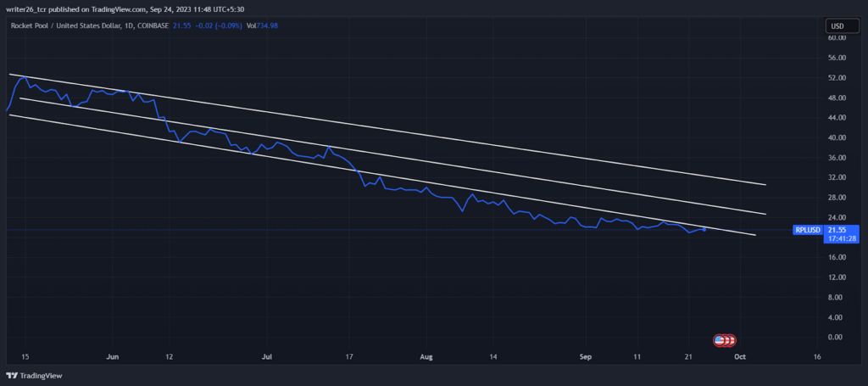
Task: Click the 16.00 price axis label
Action: [837, 257]
